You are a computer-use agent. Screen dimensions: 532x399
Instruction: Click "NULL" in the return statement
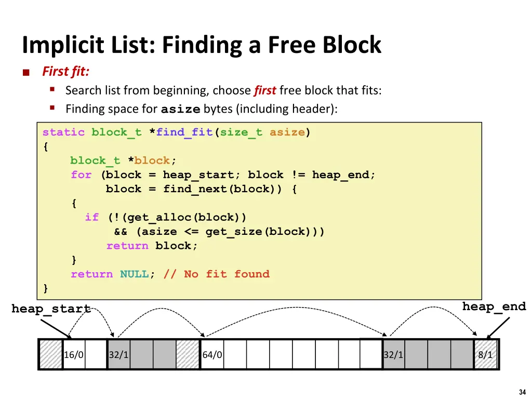(x=135, y=274)
